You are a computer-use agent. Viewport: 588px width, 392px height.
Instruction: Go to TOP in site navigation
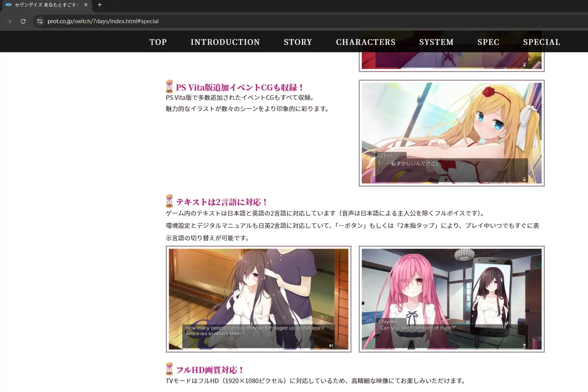pyautogui.click(x=158, y=42)
